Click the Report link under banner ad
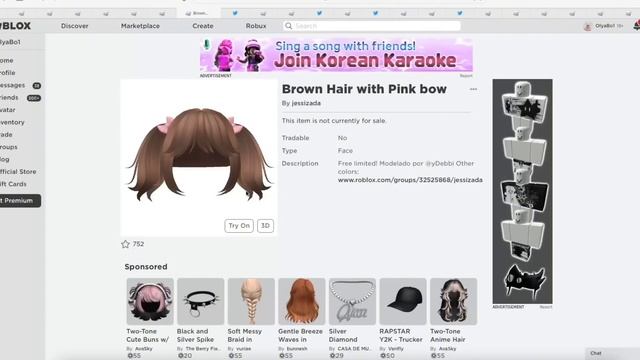The height and width of the screenshot is (360, 640). [x=466, y=76]
